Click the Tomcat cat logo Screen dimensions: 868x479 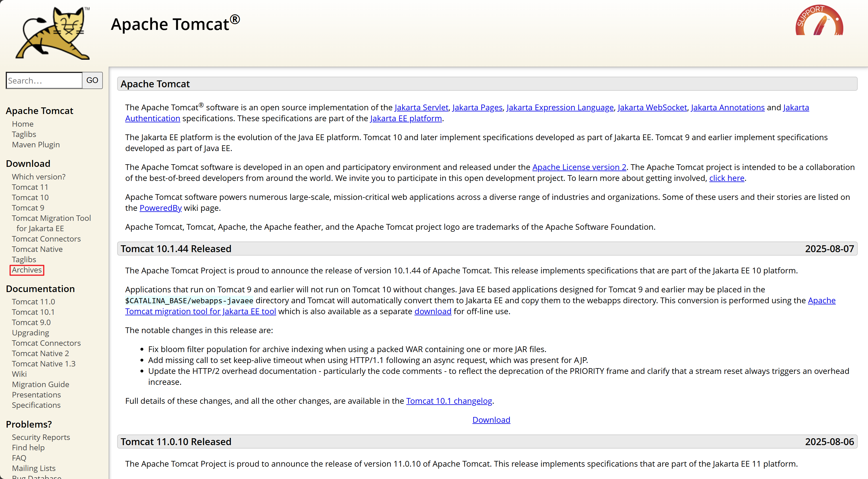point(53,33)
